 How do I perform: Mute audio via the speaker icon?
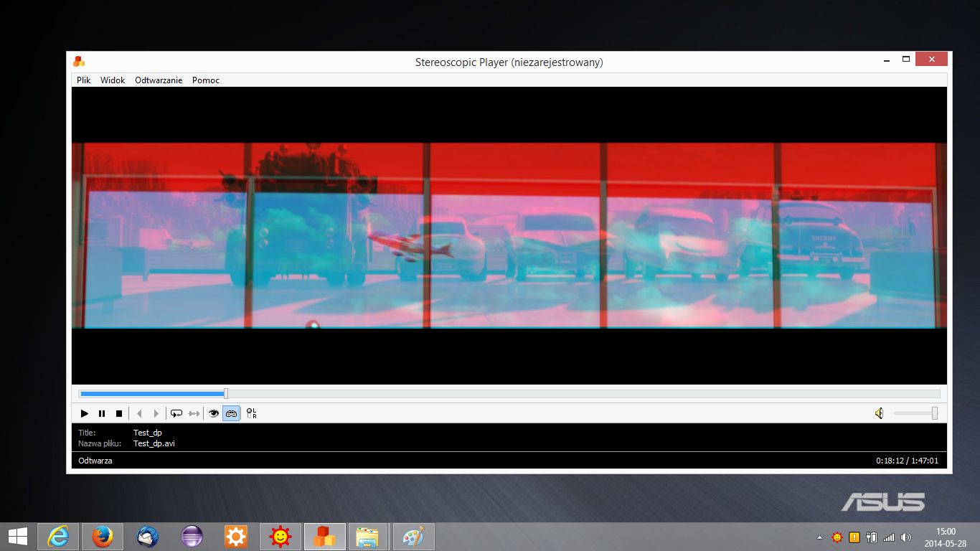(x=879, y=413)
